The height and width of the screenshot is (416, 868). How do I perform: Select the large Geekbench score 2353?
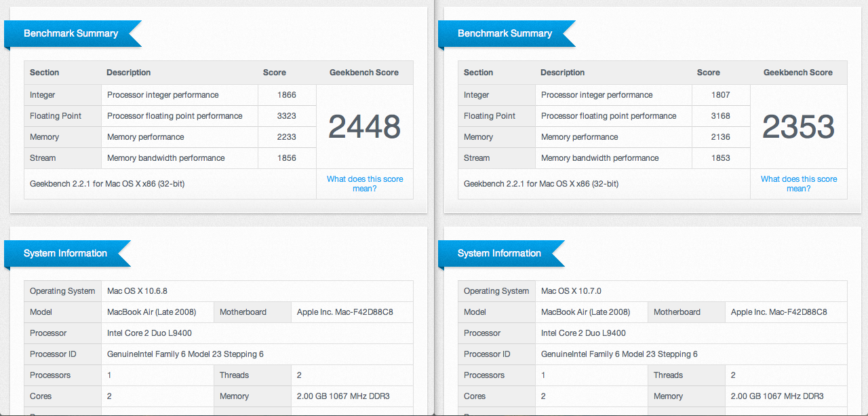point(799,127)
